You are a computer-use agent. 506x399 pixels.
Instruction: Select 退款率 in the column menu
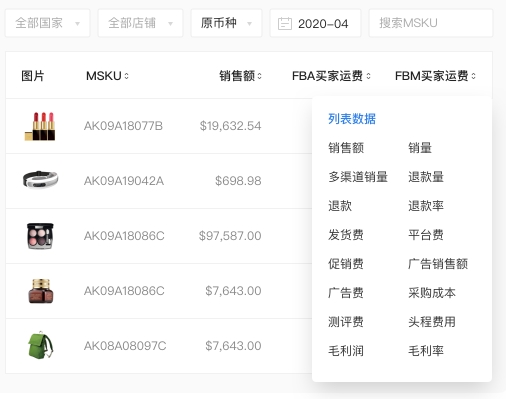coord(426,206)
